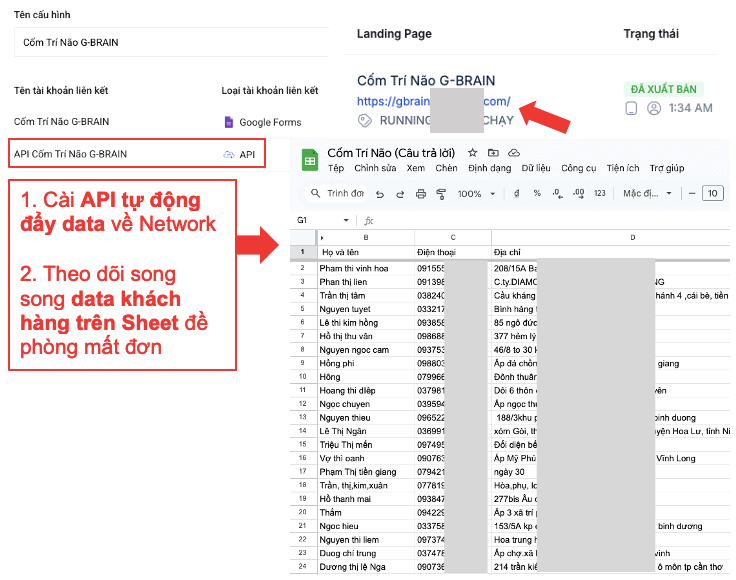Star the Cốm Trí Não spreadsheet
Screen dimensions: 736x580
click(473, 153)
